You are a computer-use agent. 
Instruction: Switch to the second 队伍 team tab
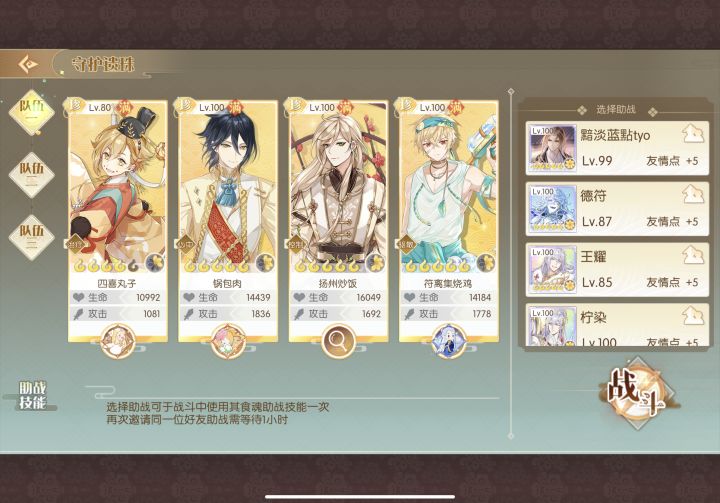point(31,174)
